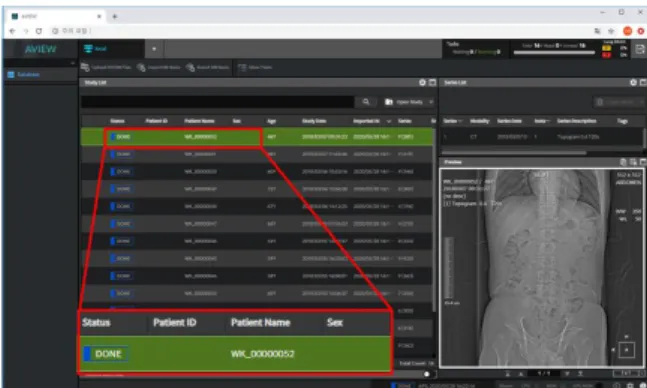This screenshot has width=647, height=388.
Task: Click the Study List search input field
Action: coord(217,102)
